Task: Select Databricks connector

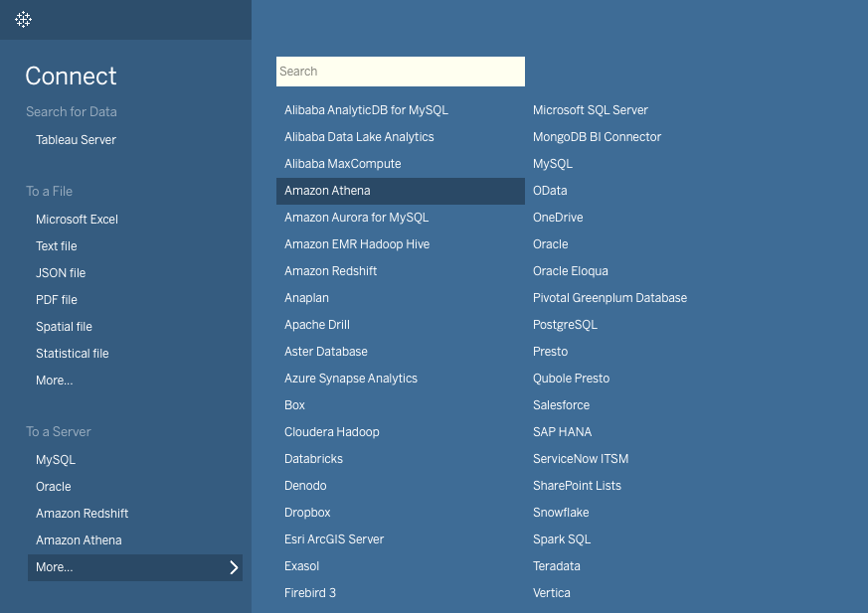Action: (314, 459)
